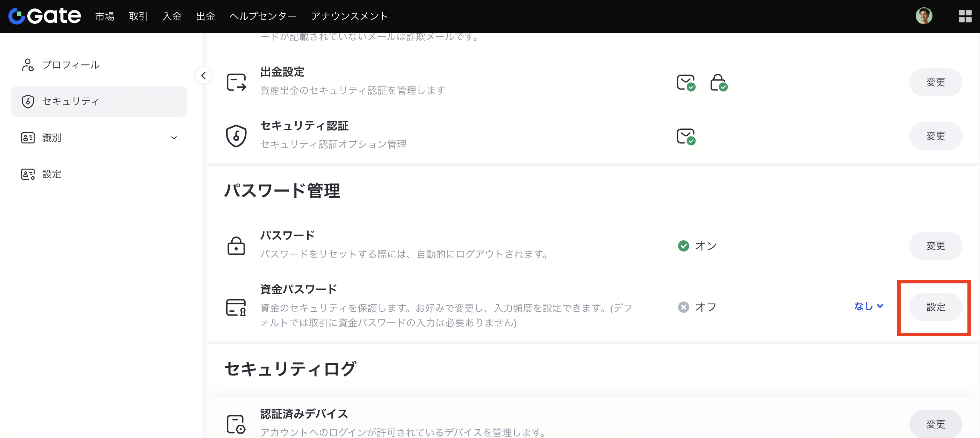Viewport: 980px width, 438px height.
Task: Click the オン status label
Action: coord(706,246)
